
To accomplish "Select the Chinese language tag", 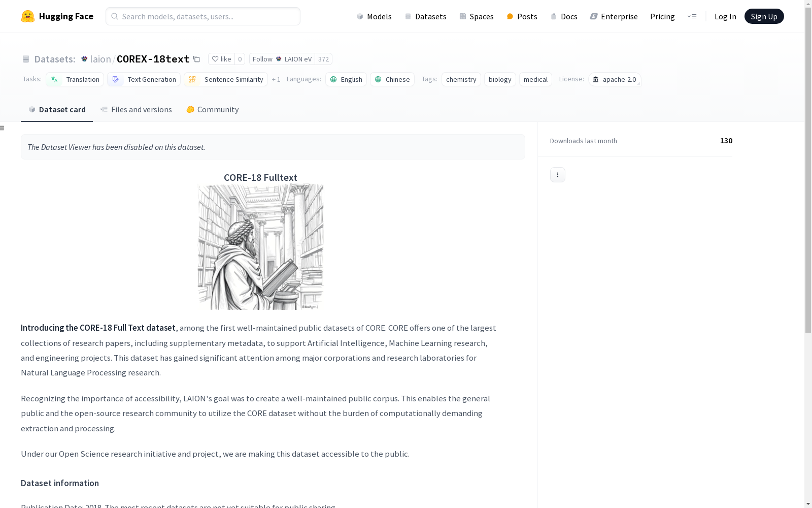I will 392,79.
